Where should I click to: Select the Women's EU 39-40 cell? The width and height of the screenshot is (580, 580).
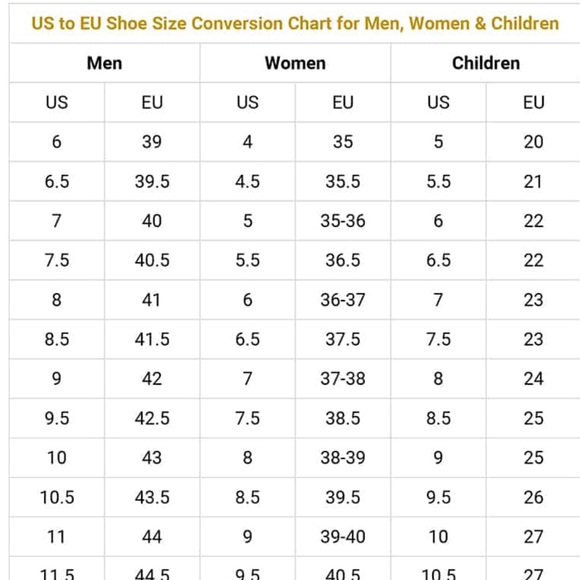point(343,537)
